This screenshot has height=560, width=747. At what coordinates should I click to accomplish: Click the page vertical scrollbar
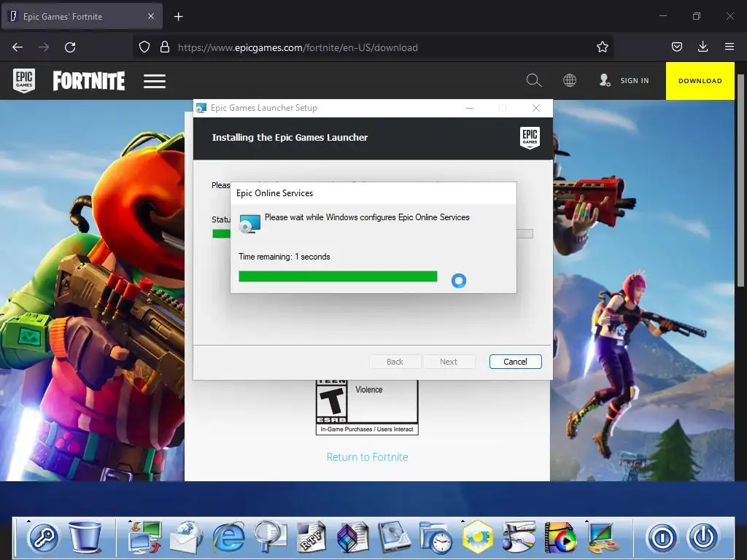pos(740,181)
